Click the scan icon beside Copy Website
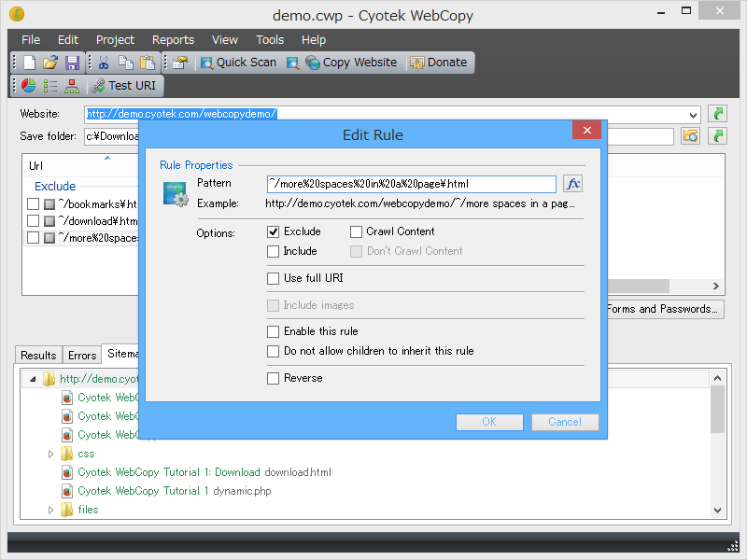 pos(292,63)
